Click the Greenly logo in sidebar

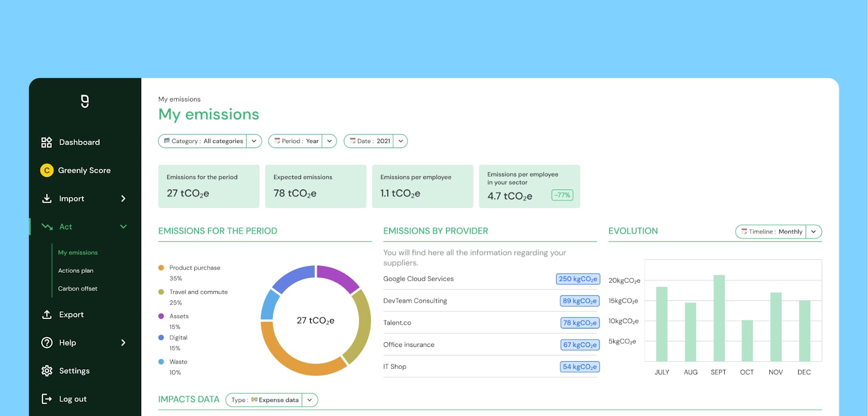pyautogui.click(x=85, y=101)
